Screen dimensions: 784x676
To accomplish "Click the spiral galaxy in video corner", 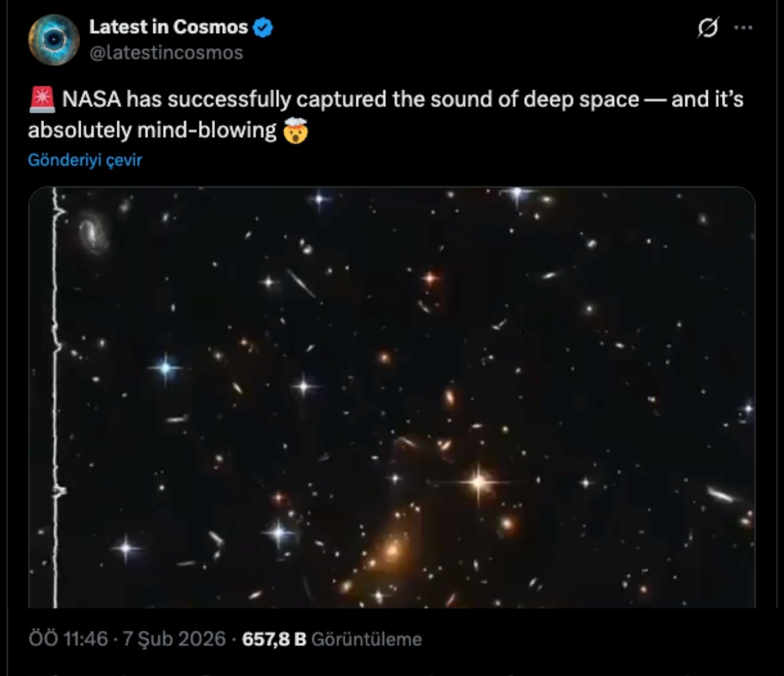I will click(93, 230).
